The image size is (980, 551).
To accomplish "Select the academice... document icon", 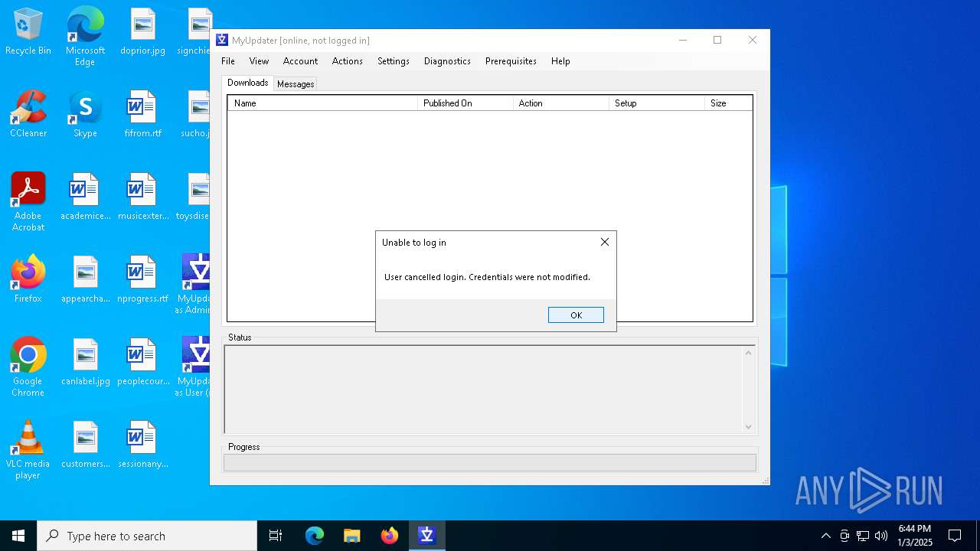I will click(85, 197).
